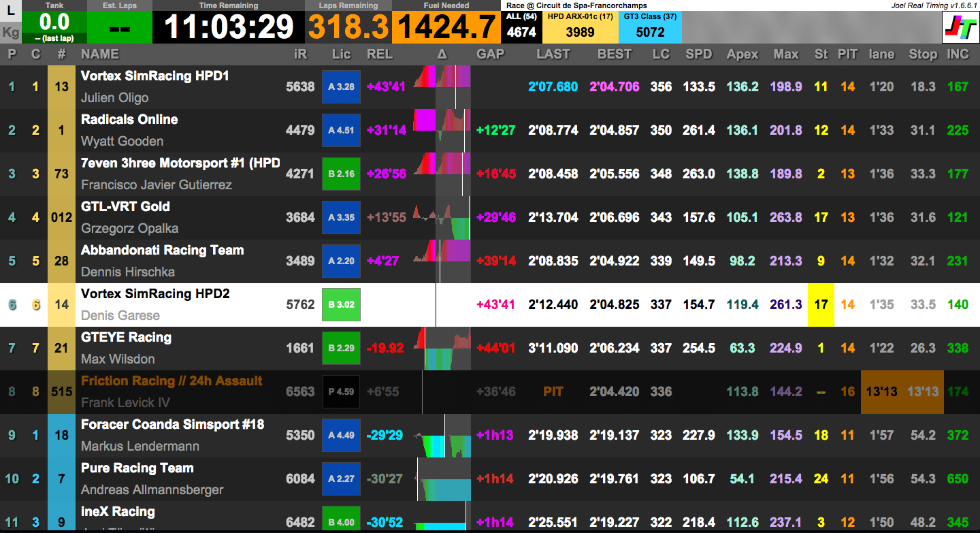
Task: Click the green B 2.16 license badge
Action: point(341,174)
